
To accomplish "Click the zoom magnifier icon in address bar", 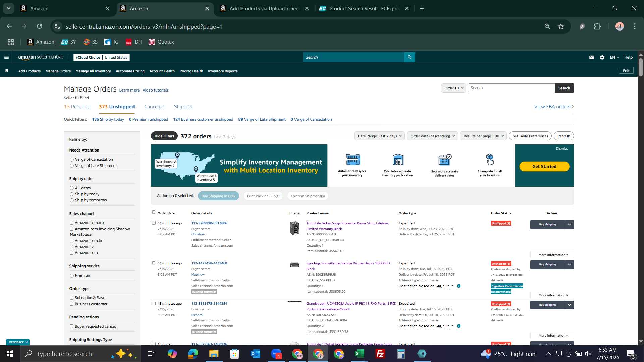I will click(x=547, y=26).
